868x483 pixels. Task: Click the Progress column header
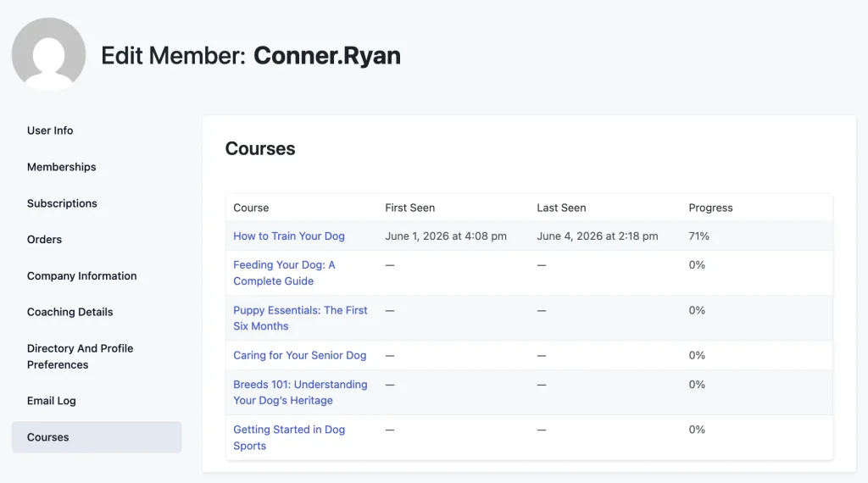tap(711, 208)
